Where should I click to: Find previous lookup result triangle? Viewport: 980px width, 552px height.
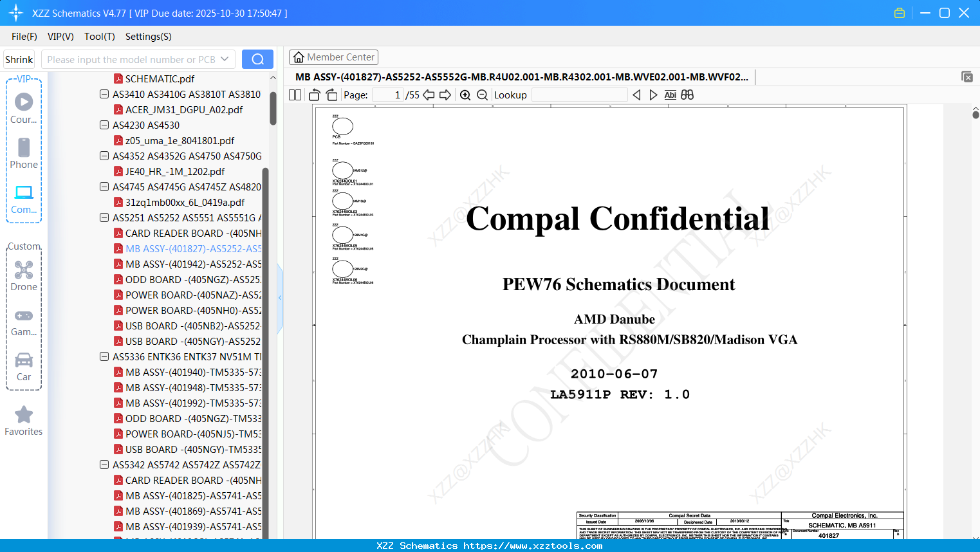[636, 95]
